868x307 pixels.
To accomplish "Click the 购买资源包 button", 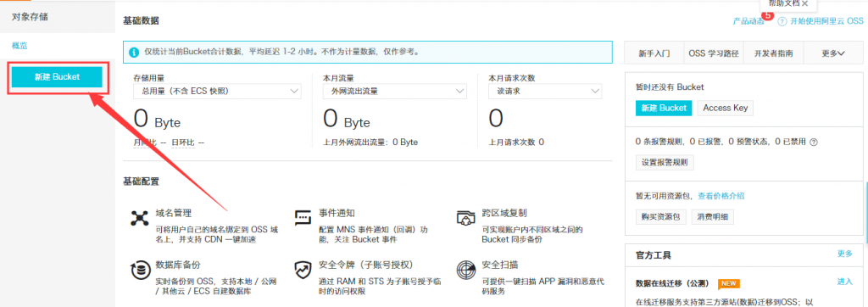I will (660, 216).
